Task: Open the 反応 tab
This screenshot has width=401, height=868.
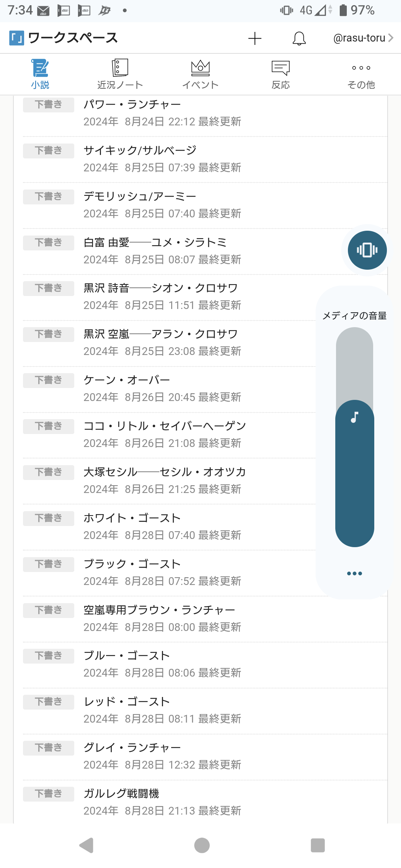Action: point(281,74)
